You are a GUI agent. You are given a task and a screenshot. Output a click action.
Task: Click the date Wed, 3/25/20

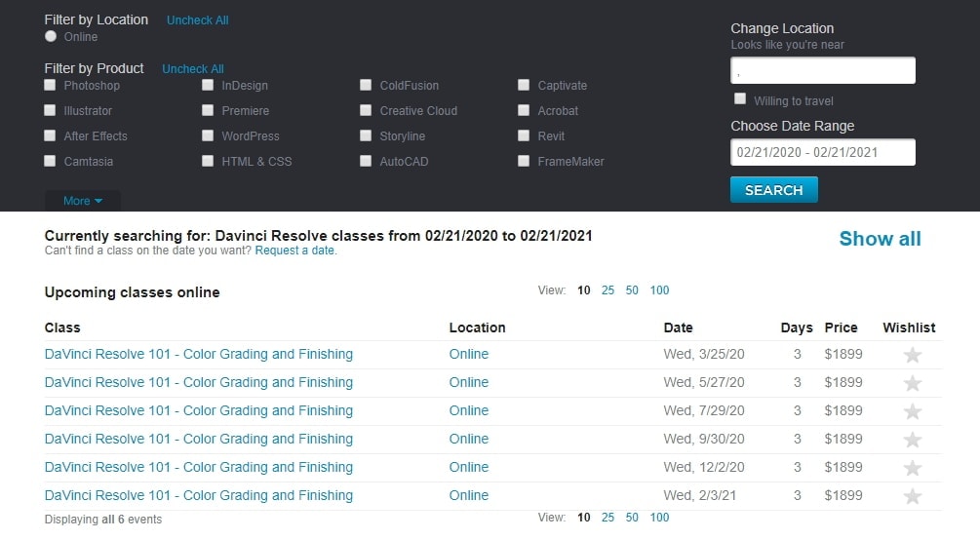pyautogui.click(x=704, y=355)
